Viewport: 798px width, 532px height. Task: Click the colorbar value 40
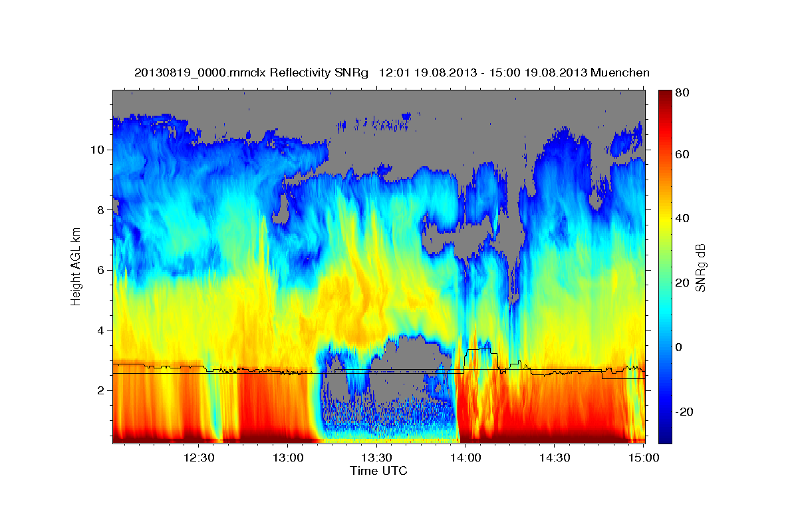[x=684, y=218]
